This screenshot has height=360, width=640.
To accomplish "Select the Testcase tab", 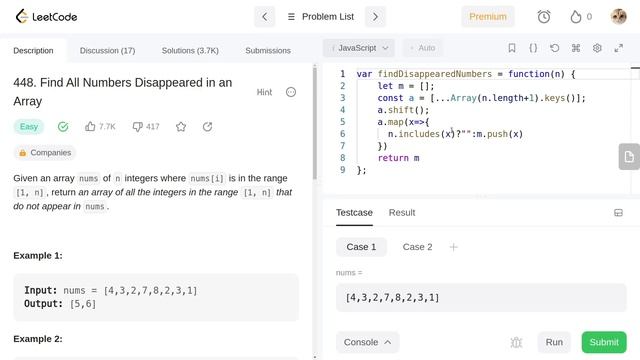I will pyautogui.click(x=354, y=213).
